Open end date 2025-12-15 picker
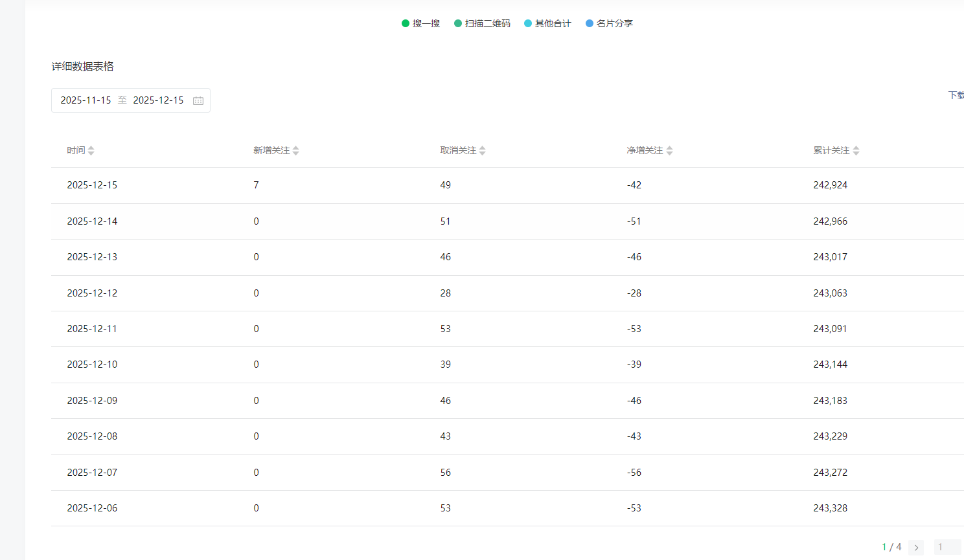 [159, 100]
